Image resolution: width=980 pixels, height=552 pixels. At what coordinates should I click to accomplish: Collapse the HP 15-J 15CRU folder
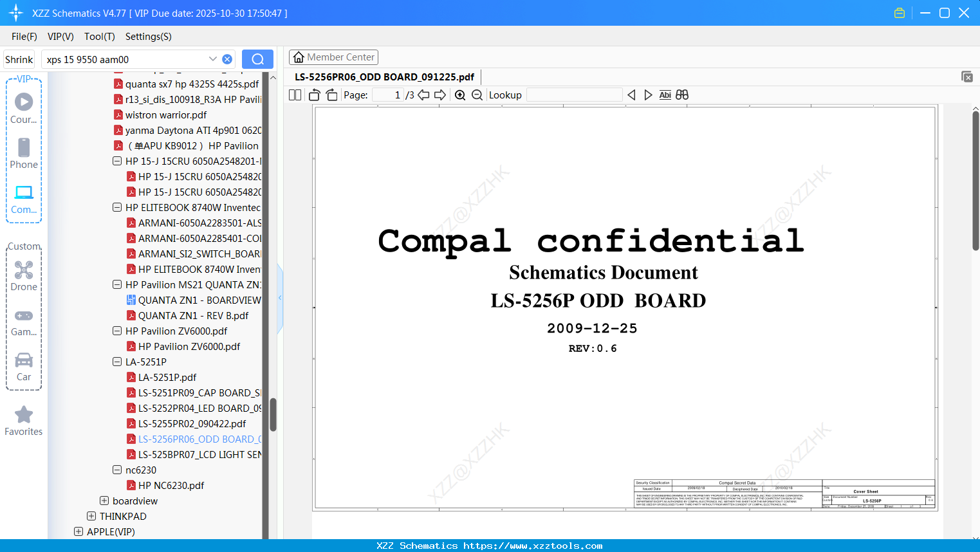(117, 161)
